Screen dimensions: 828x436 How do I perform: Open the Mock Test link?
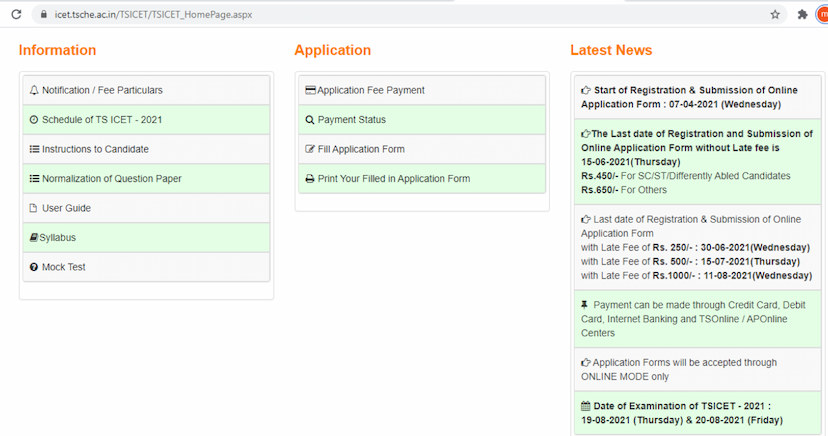(x=64, y=267)
